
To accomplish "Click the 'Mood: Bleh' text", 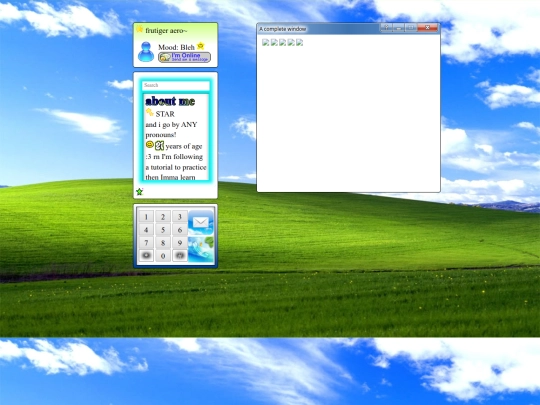I will tap(176, 47).
